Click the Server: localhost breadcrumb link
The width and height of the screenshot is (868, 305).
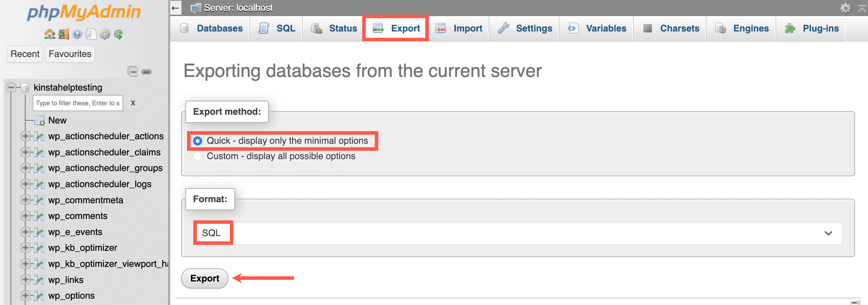(x=238, y=8)
